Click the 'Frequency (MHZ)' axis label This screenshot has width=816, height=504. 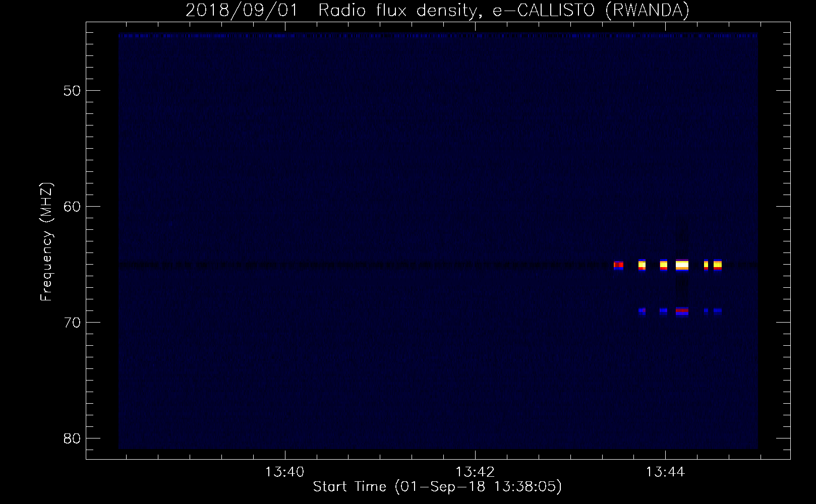point(46,242)
